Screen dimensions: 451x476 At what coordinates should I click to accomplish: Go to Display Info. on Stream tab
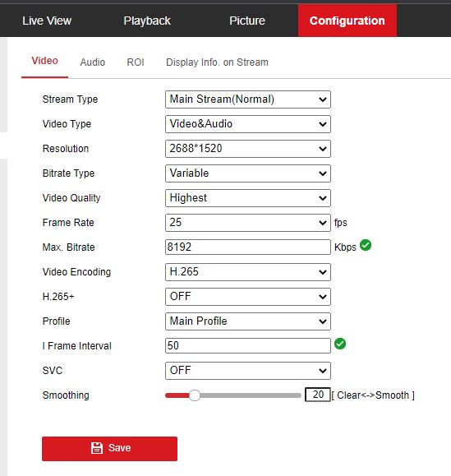point(217,62)
